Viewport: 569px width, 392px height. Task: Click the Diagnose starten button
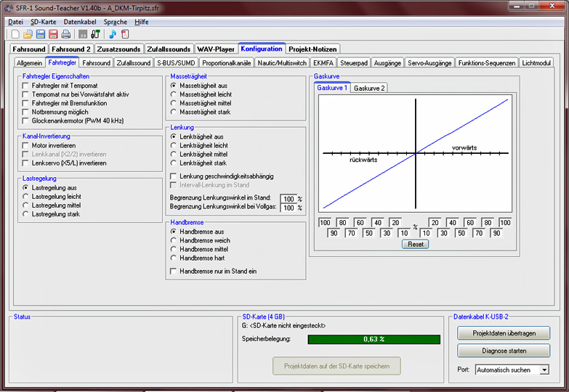tap(504, 351)
